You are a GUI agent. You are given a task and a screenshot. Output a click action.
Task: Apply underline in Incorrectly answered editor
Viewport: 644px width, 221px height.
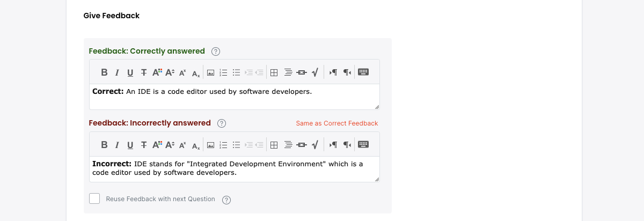click(x=130, y=145)
